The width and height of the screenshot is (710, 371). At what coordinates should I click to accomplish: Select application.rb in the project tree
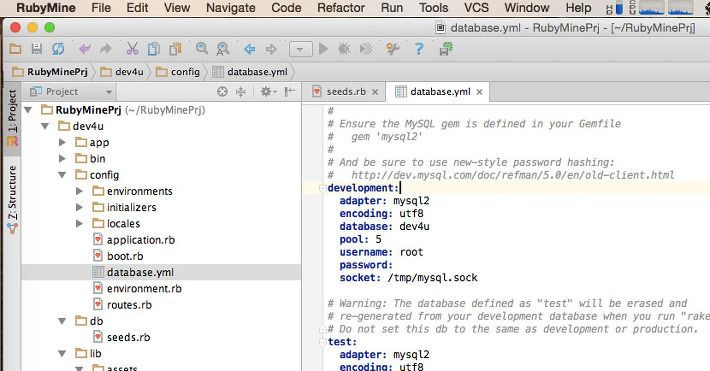(x=140, y=240)
